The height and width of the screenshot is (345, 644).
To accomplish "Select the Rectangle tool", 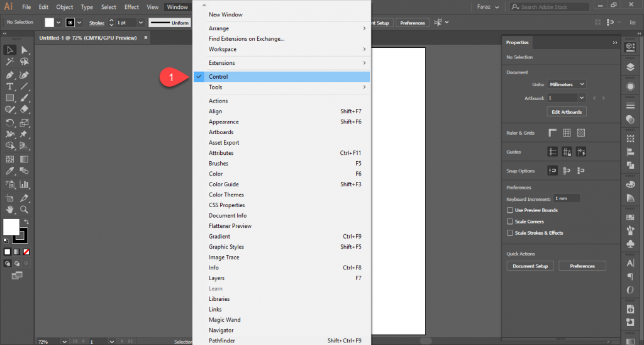I will (x=10, y=98).
